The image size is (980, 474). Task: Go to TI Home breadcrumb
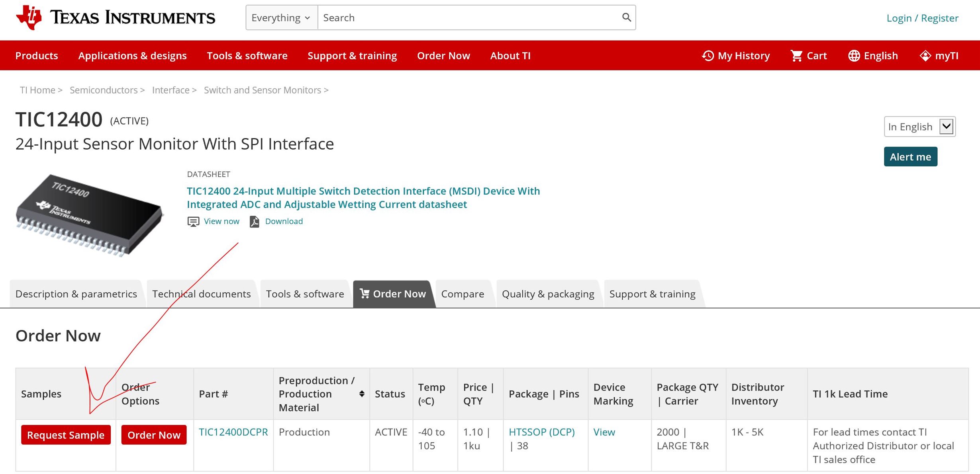pos(37,90)
